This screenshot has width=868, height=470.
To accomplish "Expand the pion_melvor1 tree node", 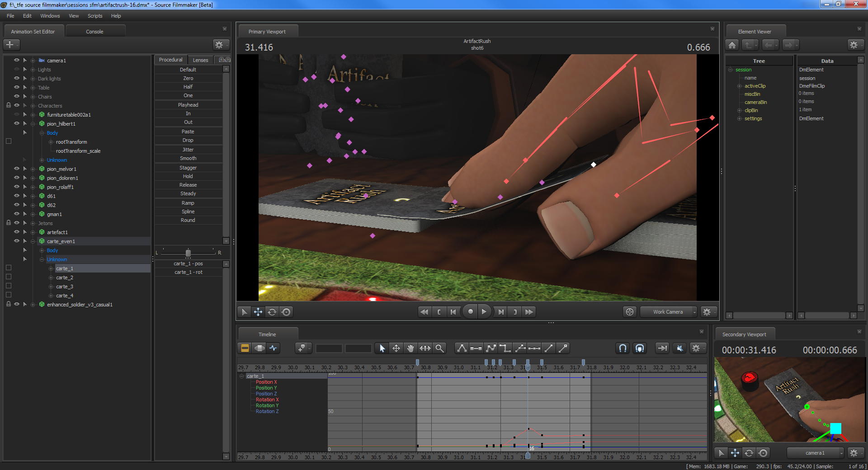I will pos(33,169).
